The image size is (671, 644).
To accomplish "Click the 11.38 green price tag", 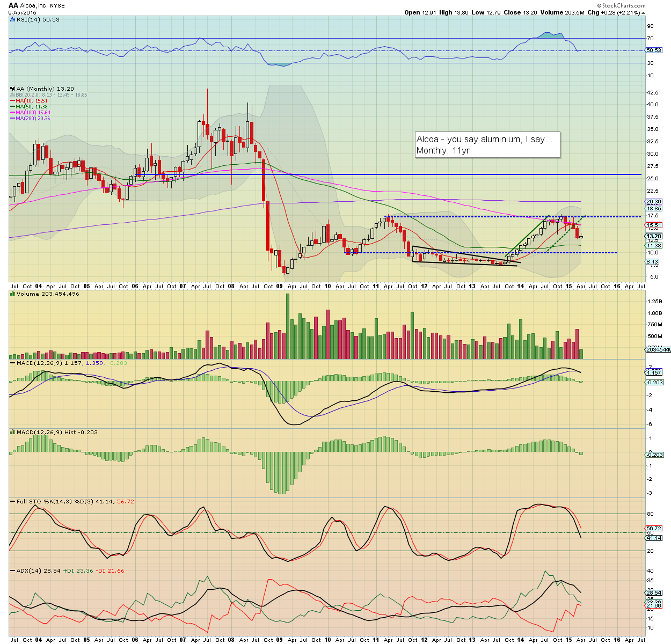I will point(654,245).
